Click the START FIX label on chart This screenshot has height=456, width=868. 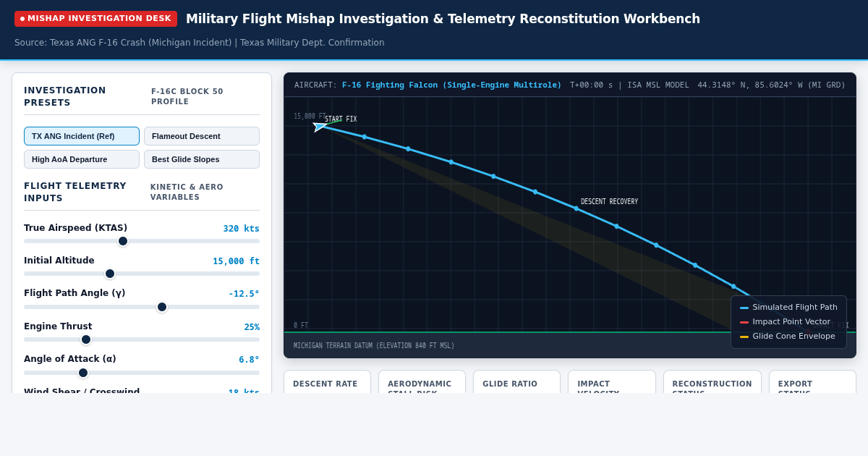(x=341, y=119)
